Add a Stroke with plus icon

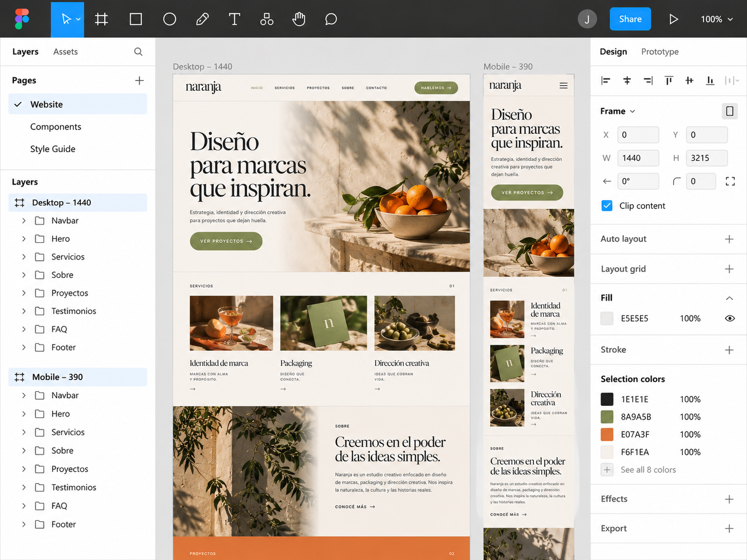point(729,350)
